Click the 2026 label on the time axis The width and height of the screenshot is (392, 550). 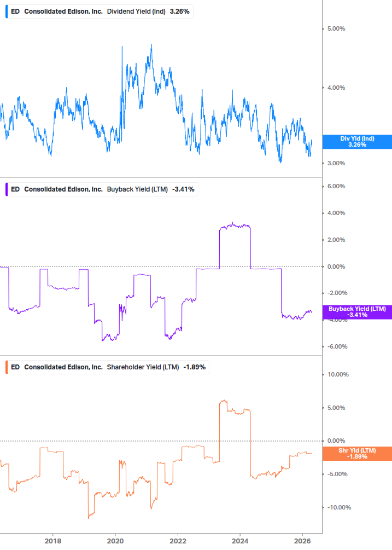coord(302,541)
